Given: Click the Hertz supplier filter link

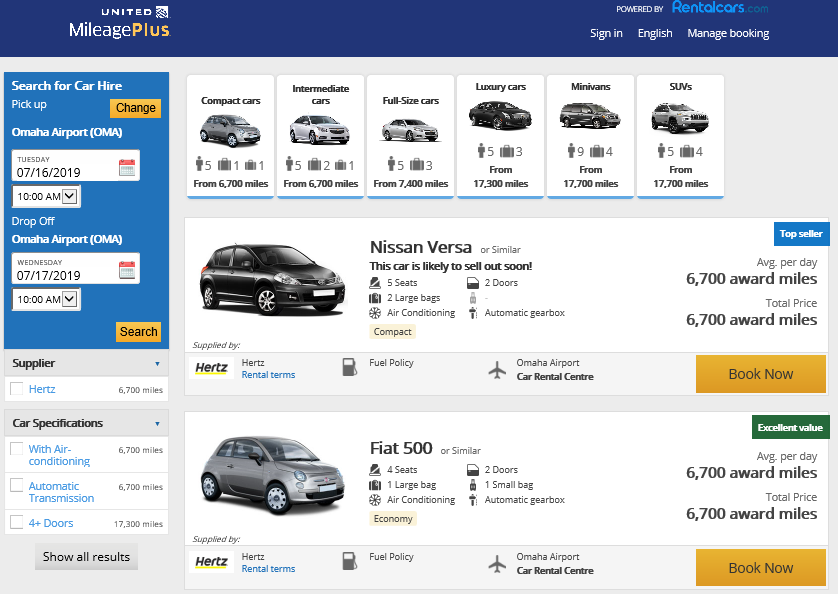Looking at the screenshot, I should pyautogui.click(x=42, y=389).
